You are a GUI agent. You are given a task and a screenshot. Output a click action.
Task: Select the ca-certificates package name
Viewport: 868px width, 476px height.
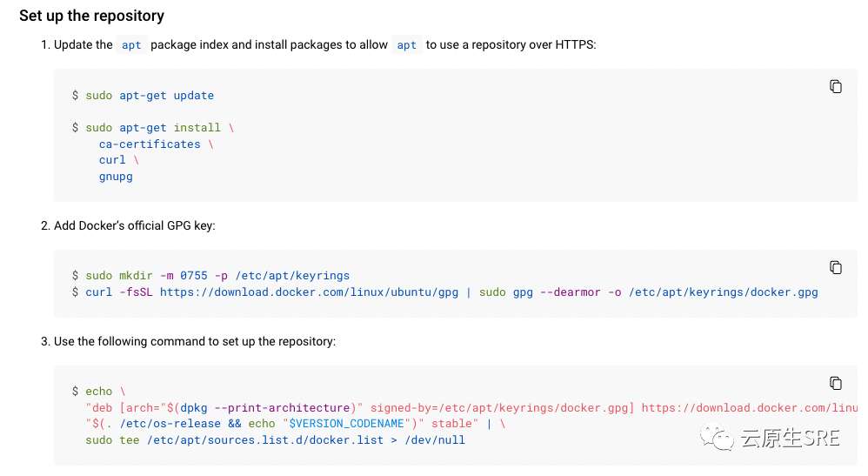(x=150, y=144)
